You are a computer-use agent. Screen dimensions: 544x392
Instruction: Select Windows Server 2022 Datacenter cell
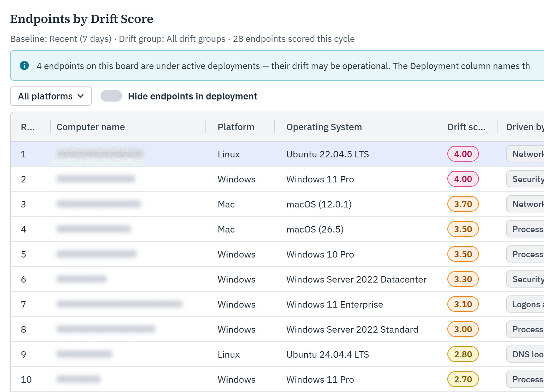pos(356,279)
